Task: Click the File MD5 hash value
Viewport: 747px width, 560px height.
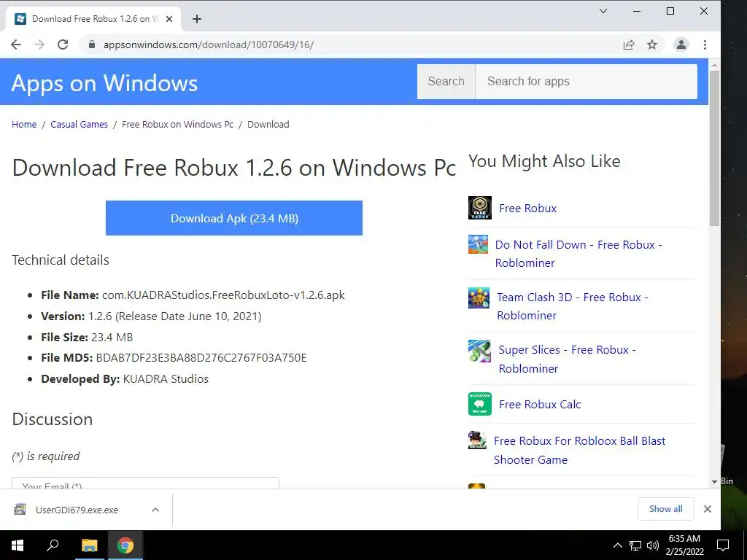Action: tap(201, 357)
